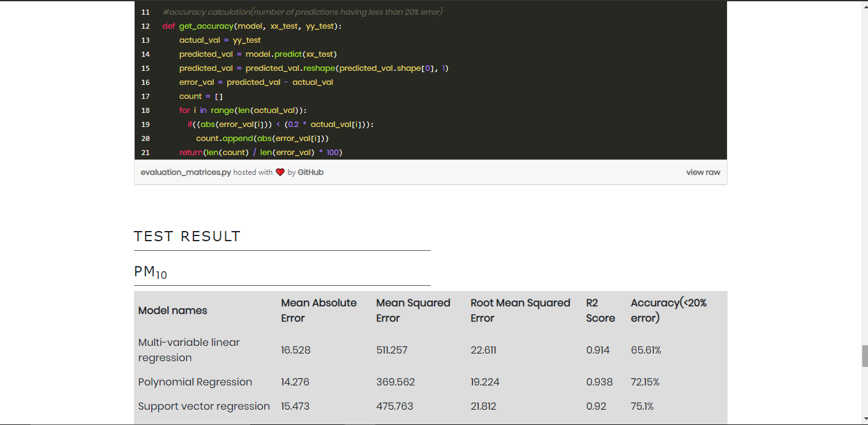Viewport: 868px width, 425px height.
Task: Click the R2 Score column header
Action: 601,311
